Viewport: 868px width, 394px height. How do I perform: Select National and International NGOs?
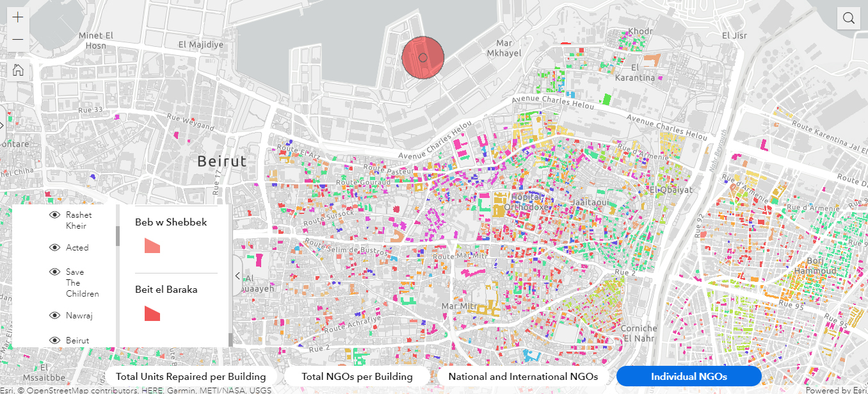pos(523,376)
